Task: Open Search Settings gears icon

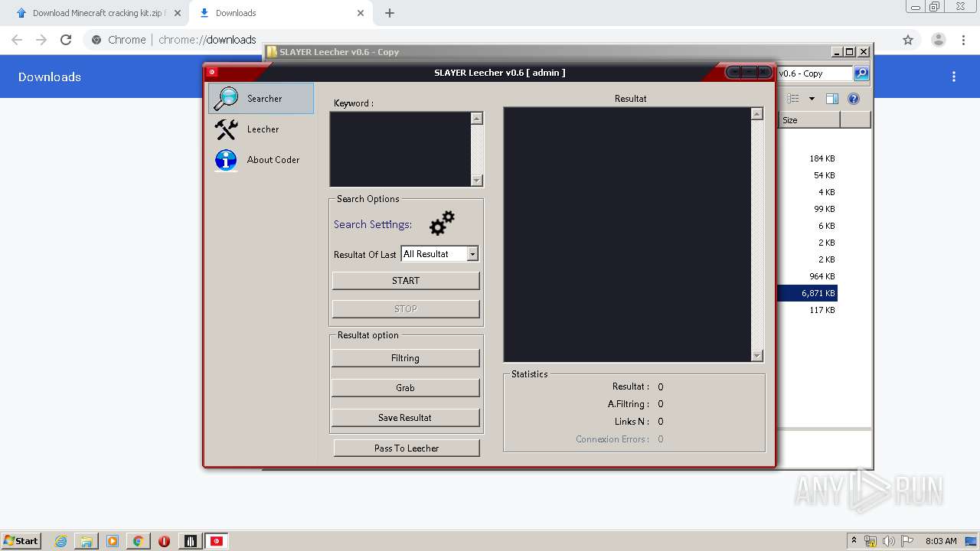Action: (x=442, y=223)
